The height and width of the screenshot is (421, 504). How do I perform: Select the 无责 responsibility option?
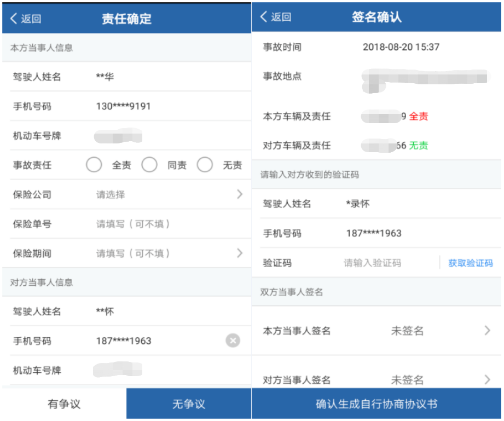point(205,164)
